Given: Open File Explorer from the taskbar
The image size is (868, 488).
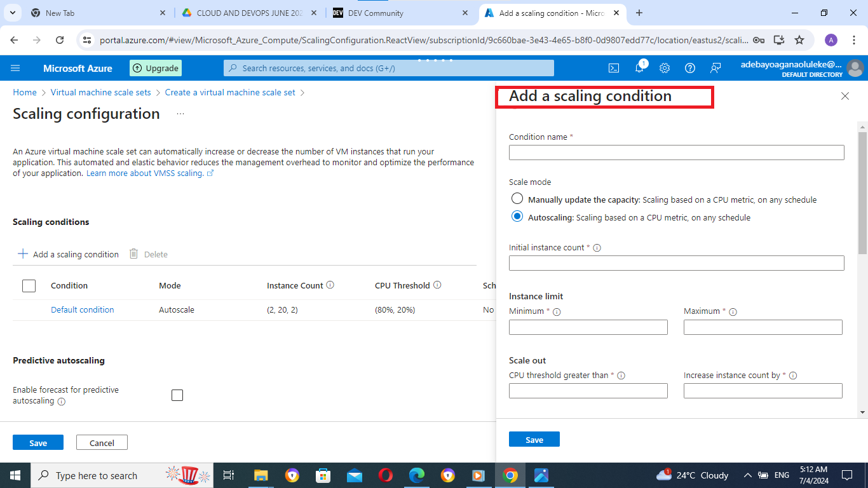Looking at the screenshot, I should pos(261,475).
